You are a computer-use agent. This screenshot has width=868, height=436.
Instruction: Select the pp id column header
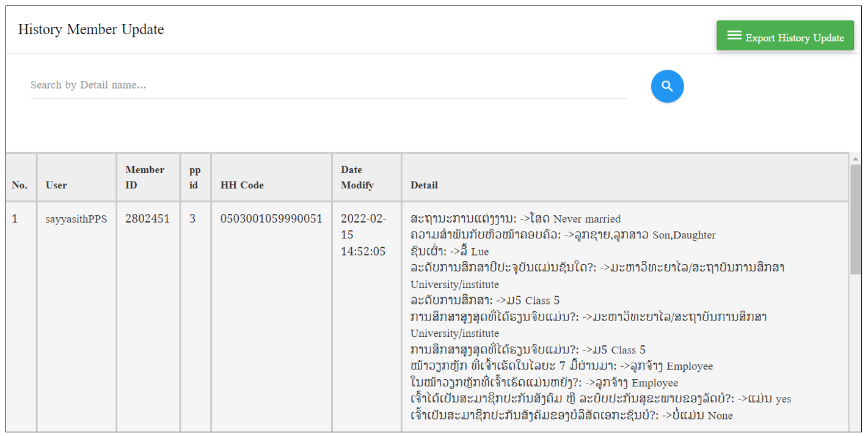tap(194, 177)
